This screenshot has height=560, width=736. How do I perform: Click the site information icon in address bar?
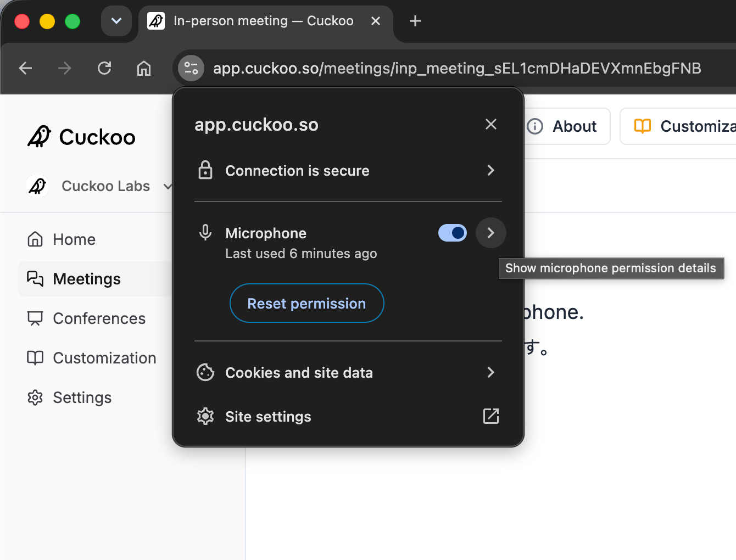coord(191,68)
